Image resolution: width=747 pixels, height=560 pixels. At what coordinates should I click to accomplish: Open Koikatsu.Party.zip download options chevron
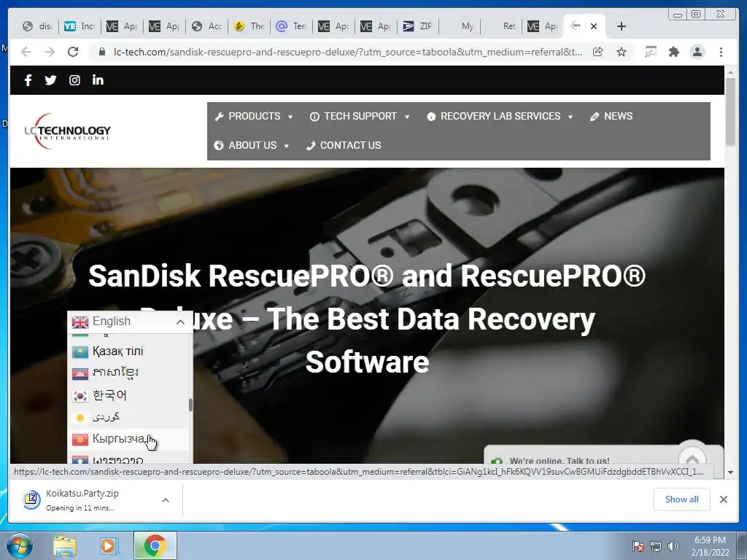pos(166,500)
